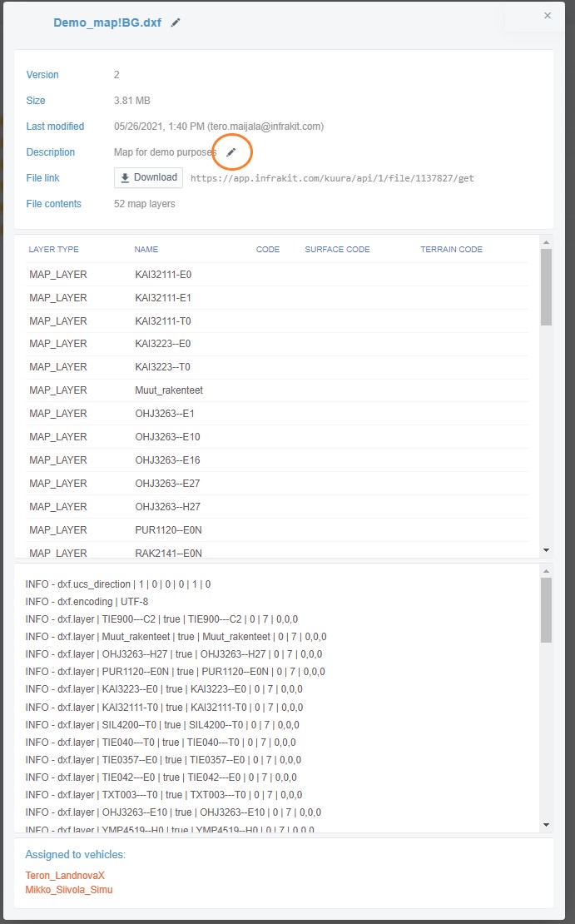This screenshot has width=575, height=924.
Task: Close the file details dialog
Action: (548, 15)
